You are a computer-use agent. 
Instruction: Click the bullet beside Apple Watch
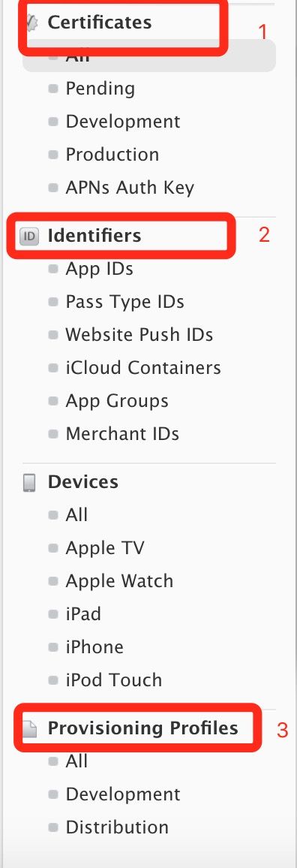(x=53, y=582)
